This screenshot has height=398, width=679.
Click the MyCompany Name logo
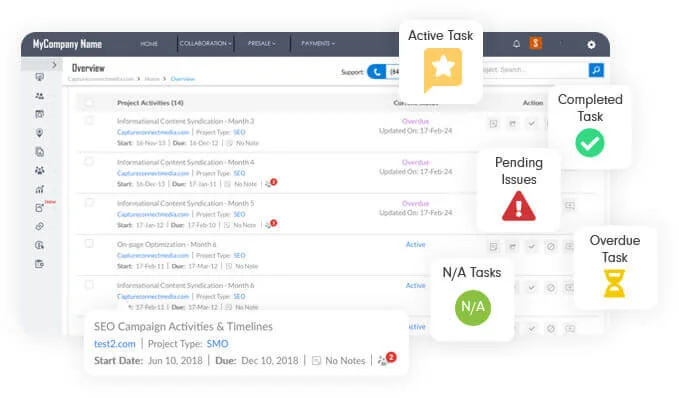coord(67,44)
